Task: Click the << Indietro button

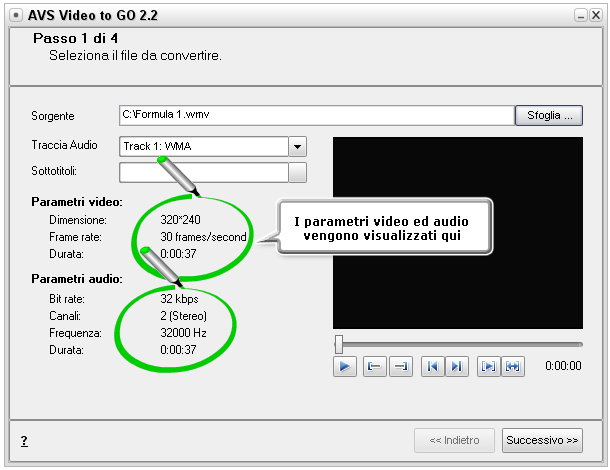Action: click(x=454, y=440)
